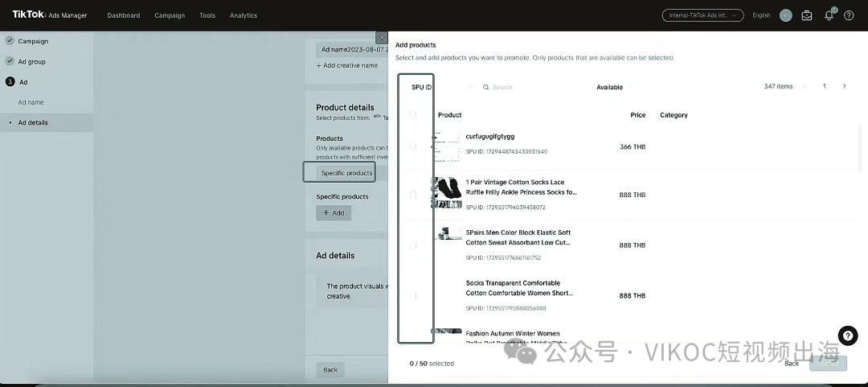Select all products with header checkbox

pyautogui.click(x=413, y=115)
